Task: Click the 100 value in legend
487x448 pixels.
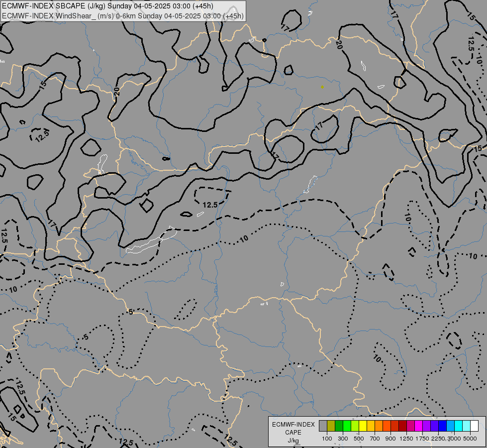Action: 327,439
